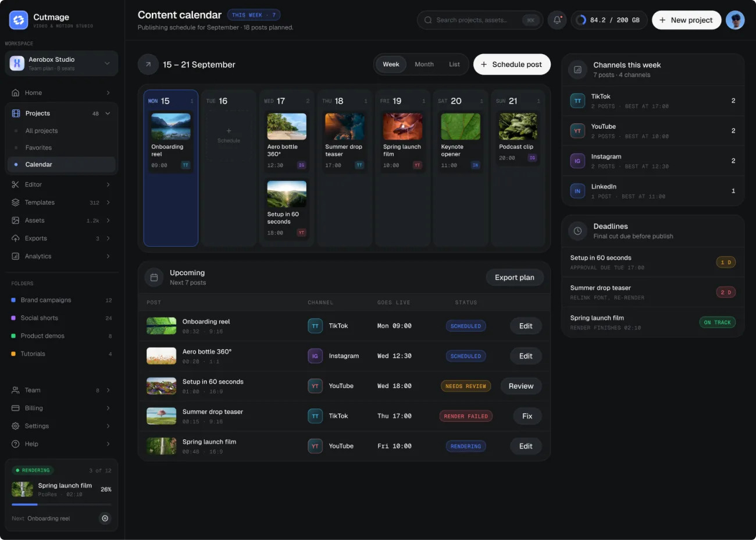Open the notifications bell
Image resolution: width=756 pixels, height=540 pixels.
pos(557,20)
